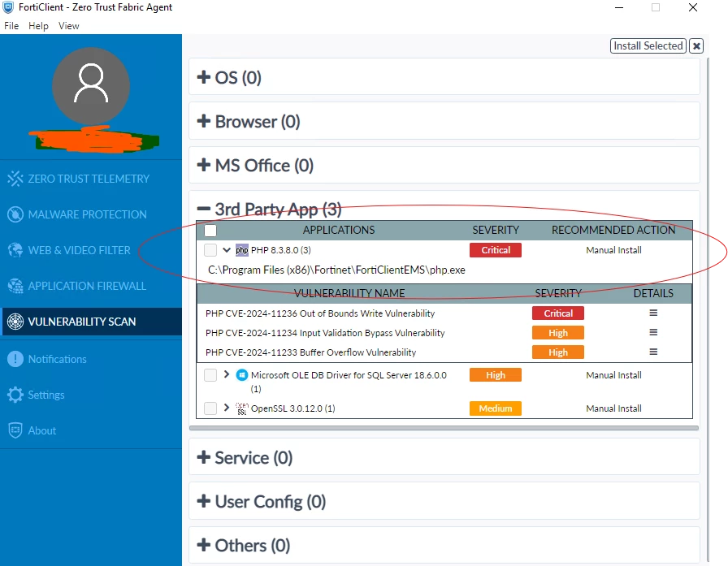Click the horizontal scrollbar below the application table
Screen dimensions: 728x566
click(444, 428)
